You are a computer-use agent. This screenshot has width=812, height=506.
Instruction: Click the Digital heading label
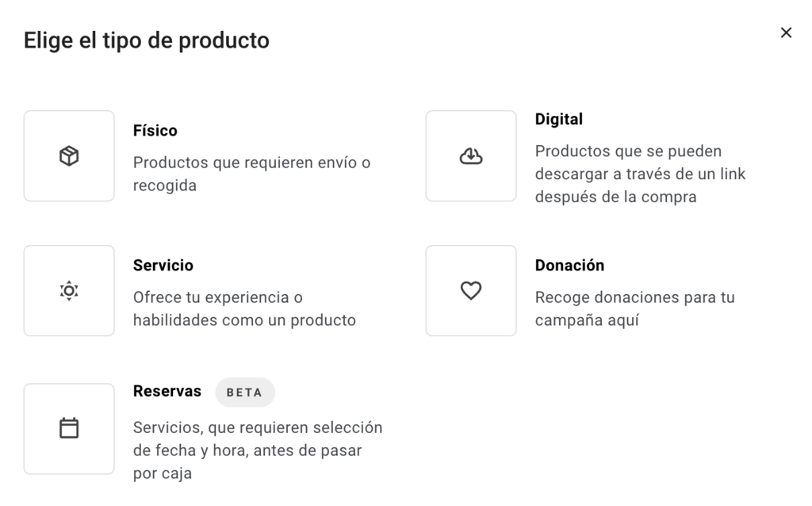(559, 119)
